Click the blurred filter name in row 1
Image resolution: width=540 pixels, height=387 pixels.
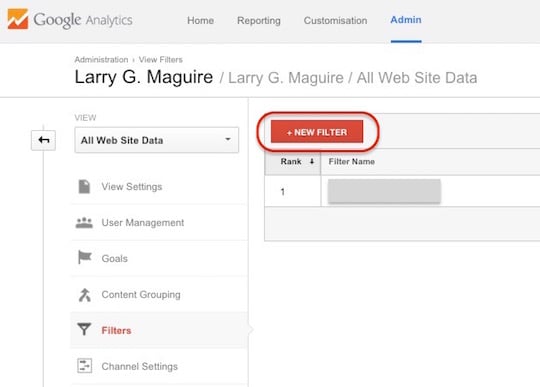tap(384, 191)
